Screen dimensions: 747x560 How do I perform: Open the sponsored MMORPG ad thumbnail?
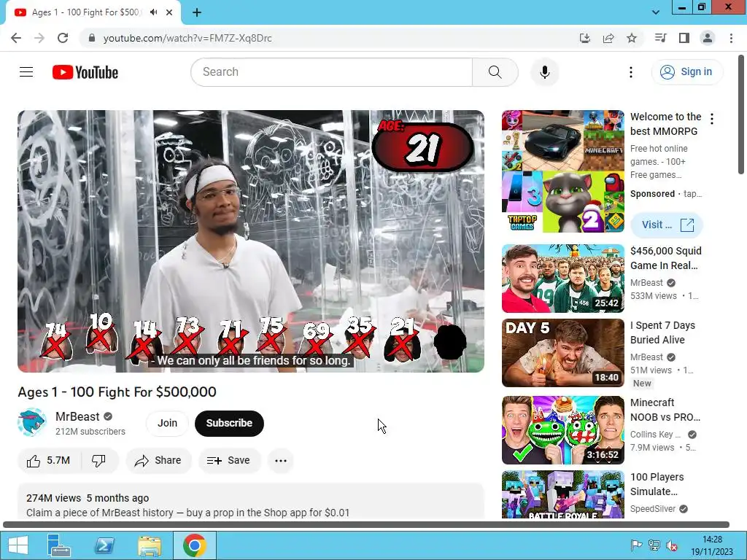point(562,171)
